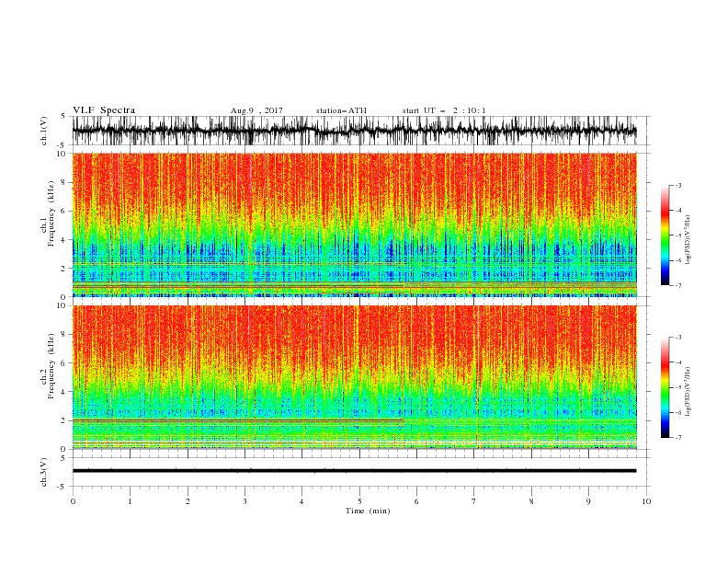The width and height of the screenshot is (728, 563).
Task: Click the ch.2 colorbar log(PSD) label
Action: (688, 392)
